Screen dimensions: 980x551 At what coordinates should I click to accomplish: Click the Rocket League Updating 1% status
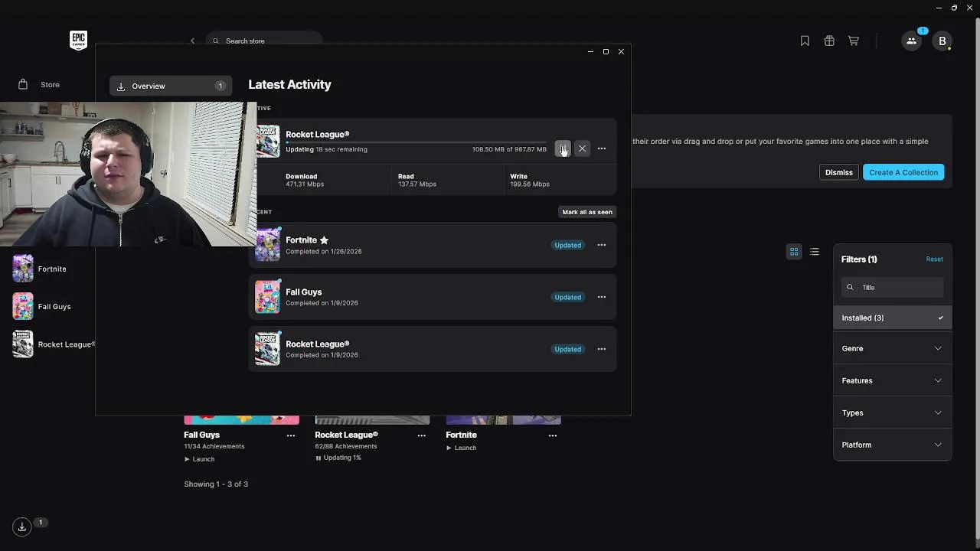pyautogui.click(x=338, y=458)
